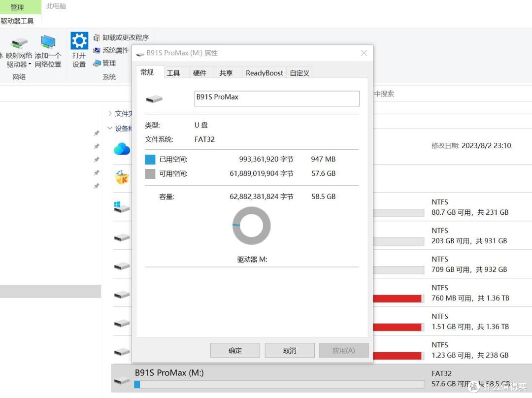532x398 pixels.
Task: Click the '203 GB 可用, 共 931 GB' text
Action: point(469,241)
